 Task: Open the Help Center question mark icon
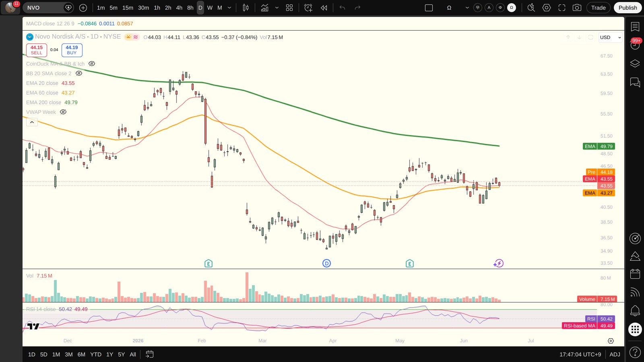635,353
